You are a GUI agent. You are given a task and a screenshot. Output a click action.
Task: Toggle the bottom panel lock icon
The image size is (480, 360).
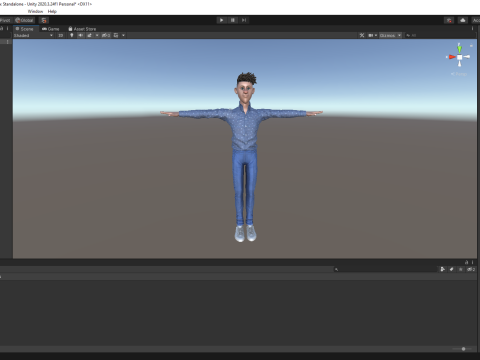coord(466,262)
